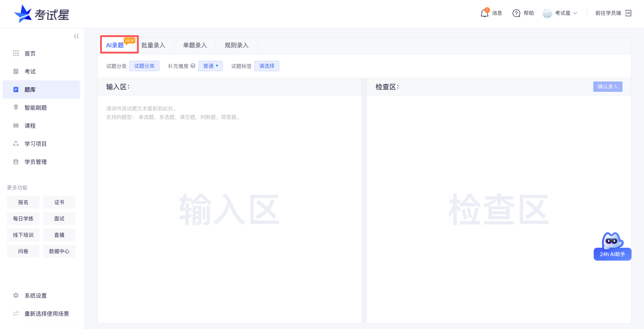Click the 系统设置 settings gear icon

(x=16, y=295)
